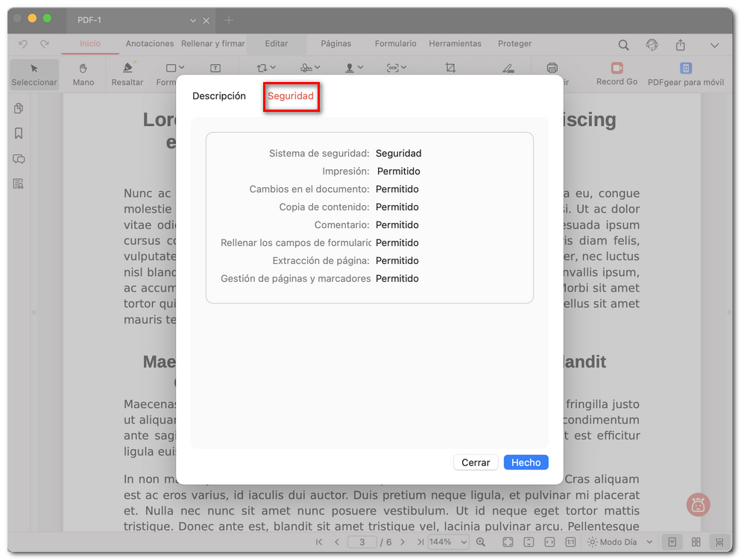The width and height of the screenshot is (741, 560).
Task: Select the Mano hand tool
Action: tap(83, 73)
